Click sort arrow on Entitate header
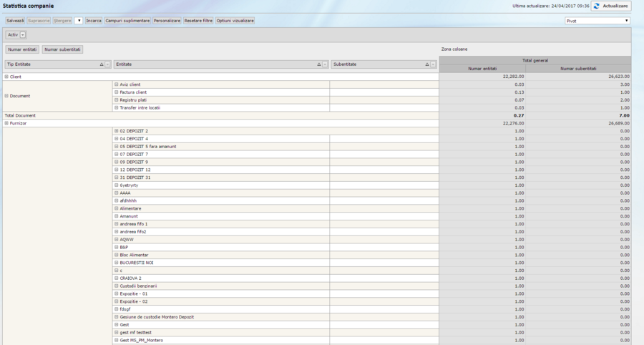644x345 pixels. point(318,64)
